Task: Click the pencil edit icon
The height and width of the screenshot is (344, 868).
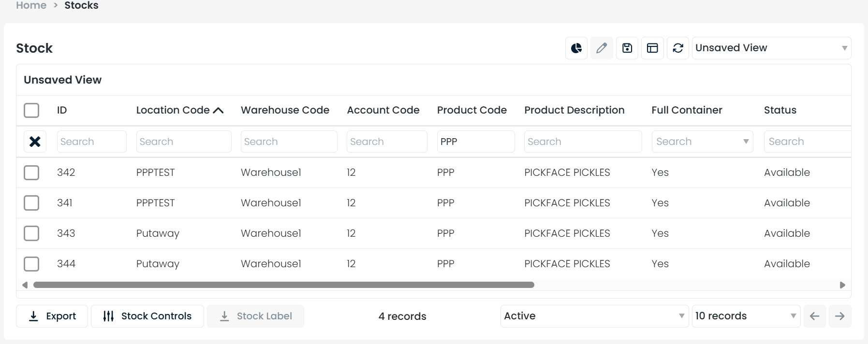Action: [602, 48]
